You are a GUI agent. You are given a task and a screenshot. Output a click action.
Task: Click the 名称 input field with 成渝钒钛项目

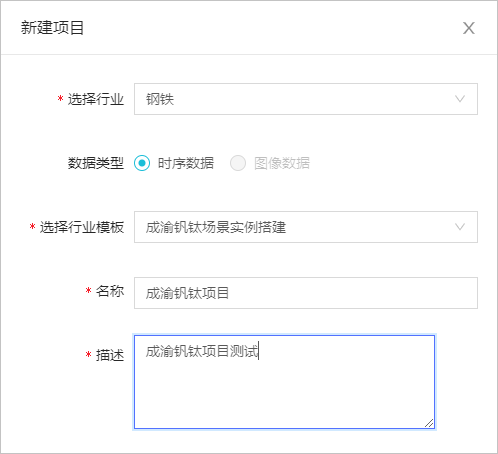coord(306,293)
